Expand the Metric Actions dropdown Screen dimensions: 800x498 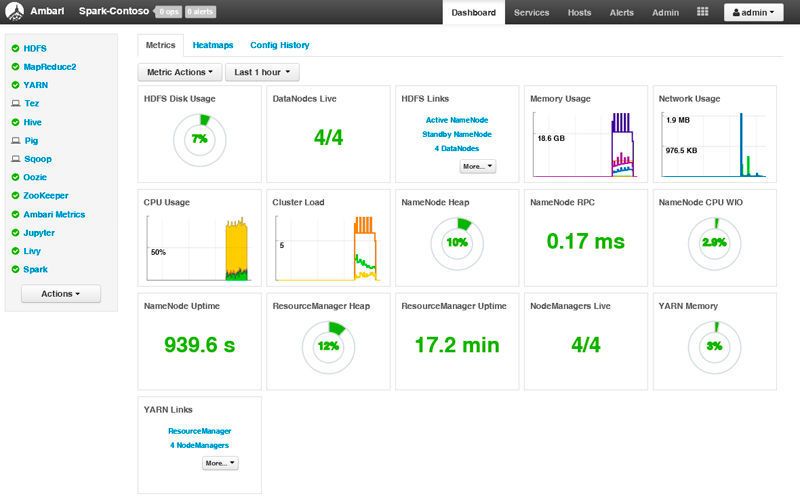pyautogui.click(x=180, y=72)
